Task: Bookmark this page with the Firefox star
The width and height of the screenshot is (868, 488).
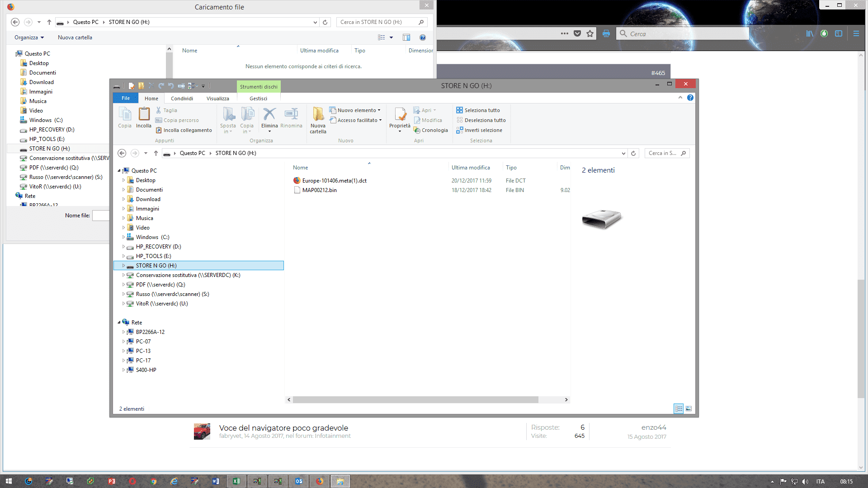Action: point(590,33)
